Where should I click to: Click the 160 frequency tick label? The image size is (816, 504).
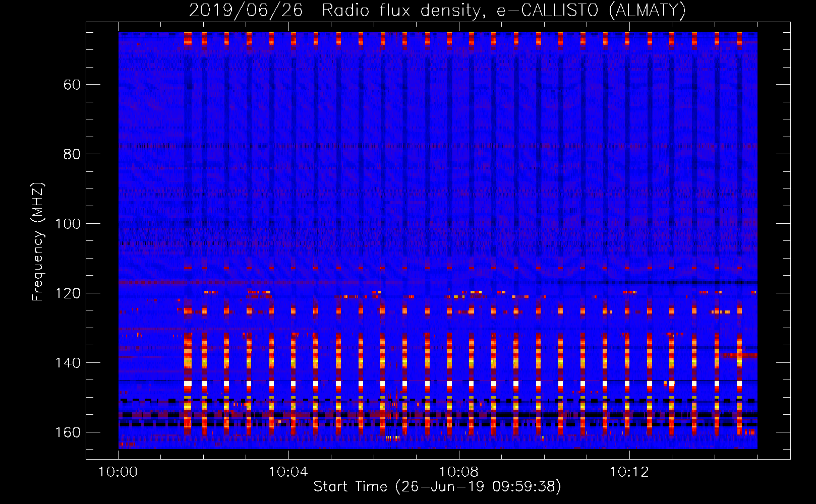(x=68, y=432)
